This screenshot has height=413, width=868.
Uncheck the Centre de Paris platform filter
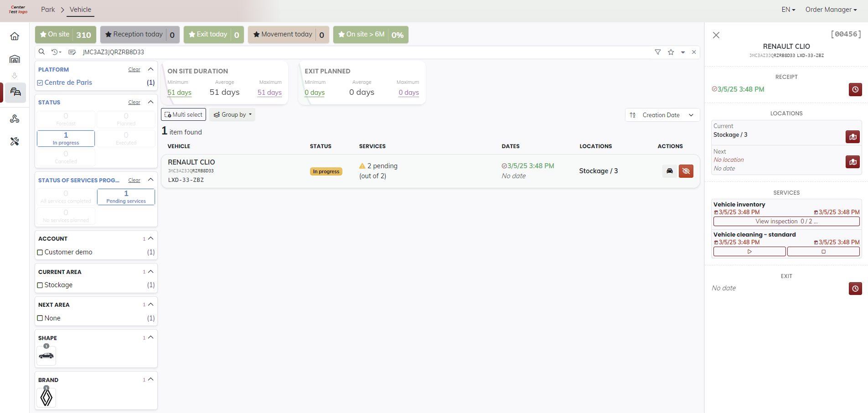[40, 83]
